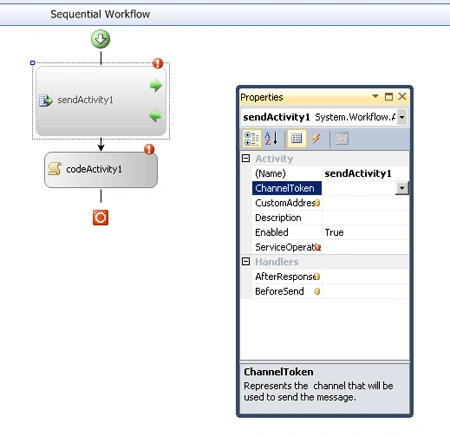Select the ServiceOperationInfo property row
The height and width of the screenshot is (436, 450).
tap(330, 247)
